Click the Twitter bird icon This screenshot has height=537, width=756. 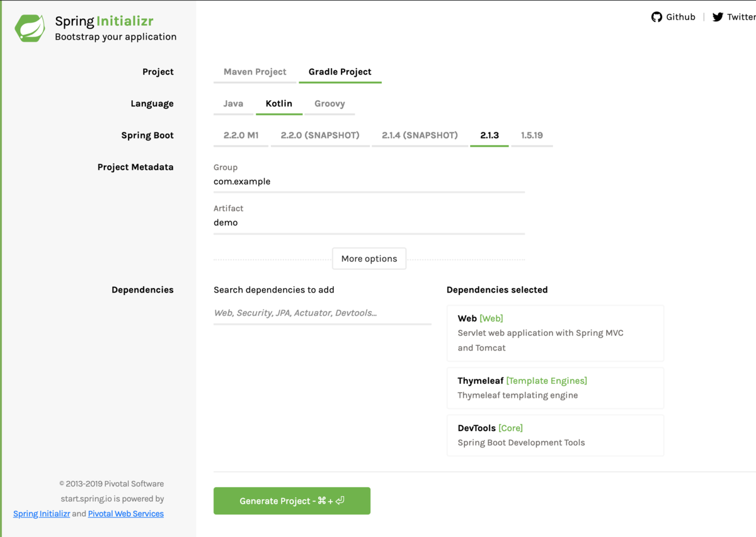click(718, 17)
